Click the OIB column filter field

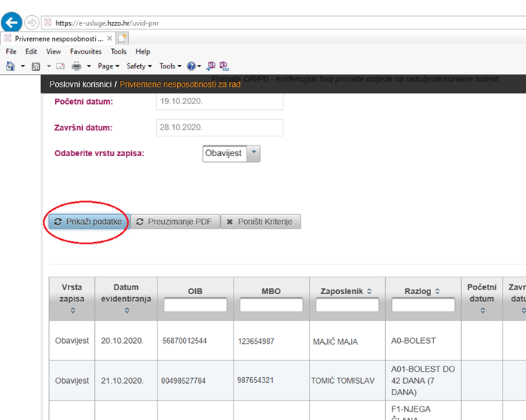195,305
